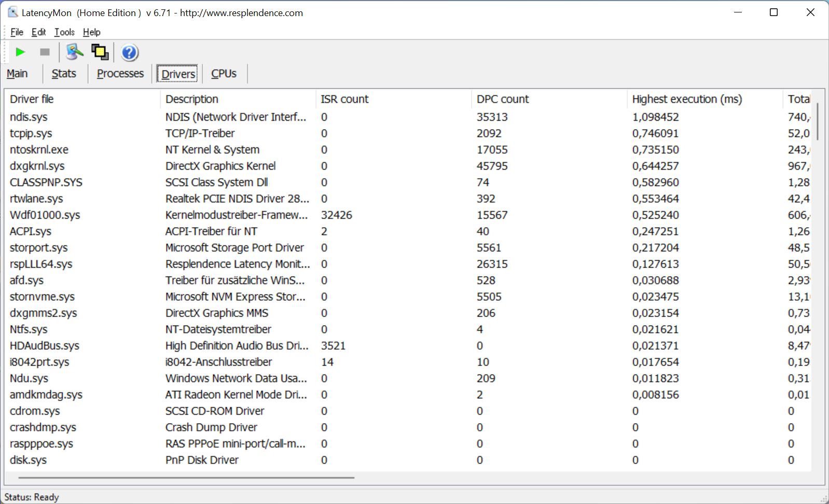Select the ndis.sys driver row

29,117
